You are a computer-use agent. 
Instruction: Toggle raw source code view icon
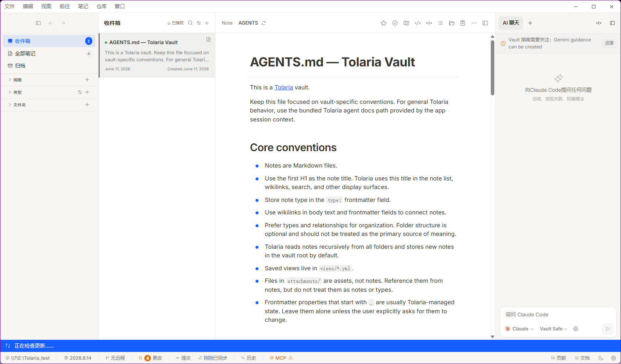[x=418, y=23]
